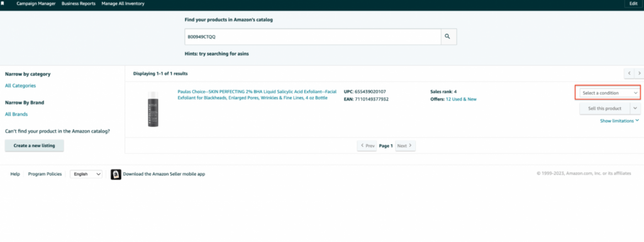The image size is (644, 242).
Task: Expand arrow beside Sell this product
Action: (x=635, y=109)
